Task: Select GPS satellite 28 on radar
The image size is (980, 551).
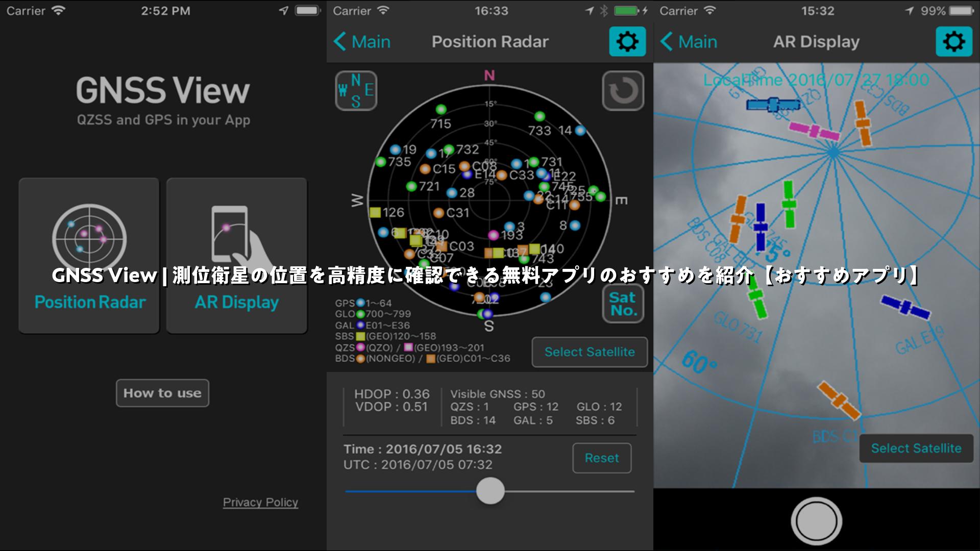Action: pos(452,193)
